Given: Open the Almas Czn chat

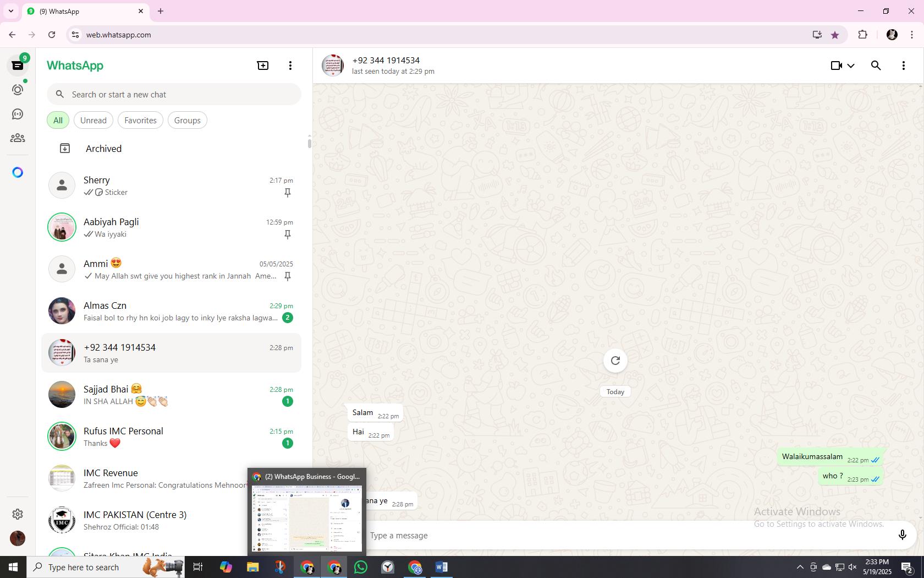Looking at the screenshot, I should (172, 311).
